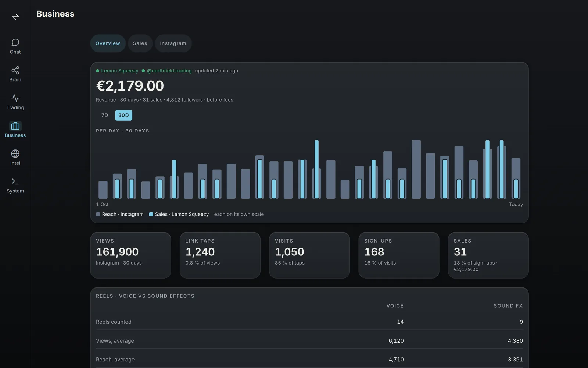Viewport: 588px width, 368px height.
Task: Click the 'Views, average' row label
Action: (115, 341)
